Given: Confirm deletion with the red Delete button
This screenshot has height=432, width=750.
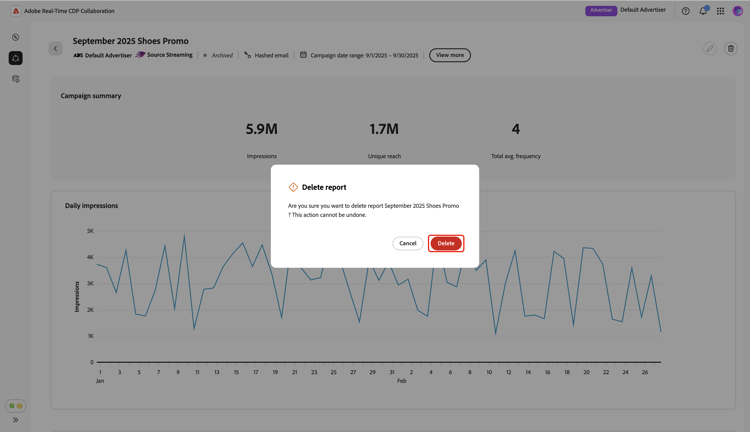Looking at the screenshot, I should (x=446, y=243).
